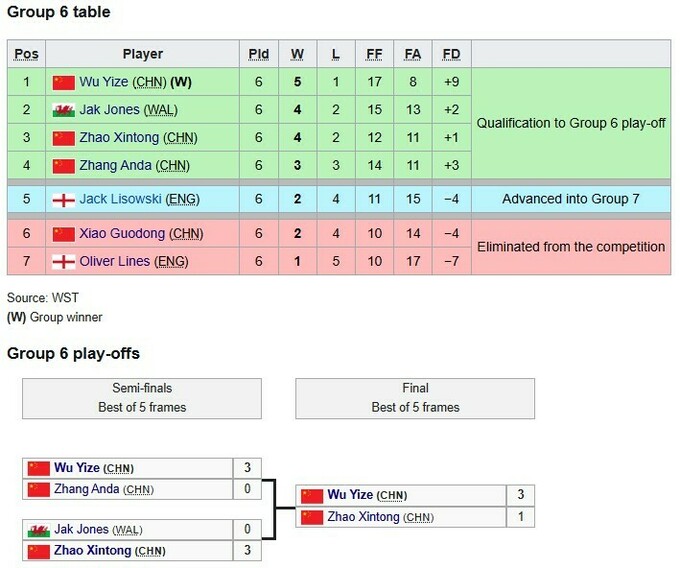Click the FD column header

pos(451,54)
